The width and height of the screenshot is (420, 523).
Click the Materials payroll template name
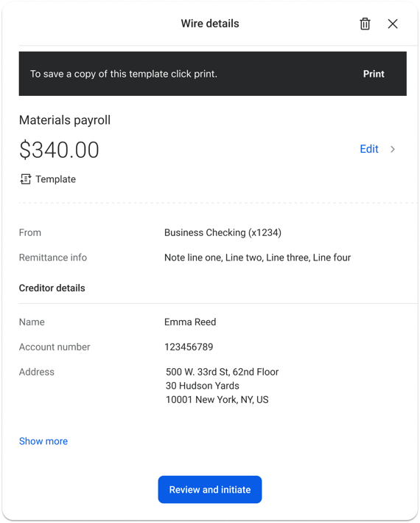(65, 120)
